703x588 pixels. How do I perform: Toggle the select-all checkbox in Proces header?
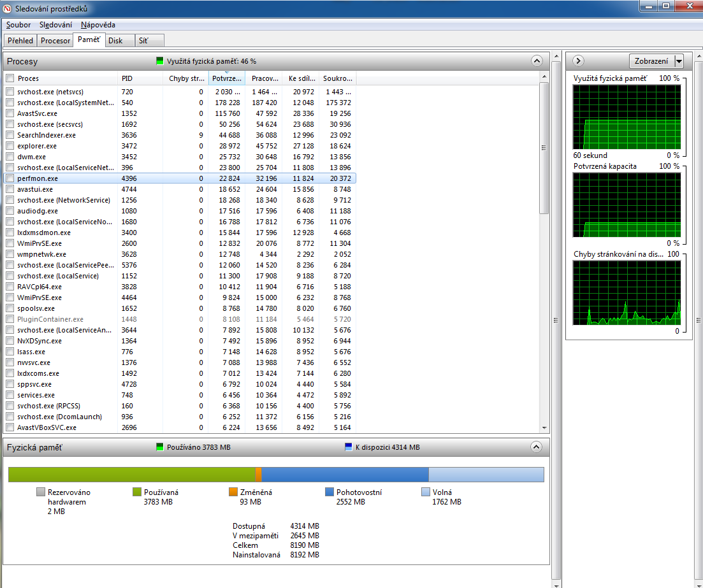click(x=10, y=78)
